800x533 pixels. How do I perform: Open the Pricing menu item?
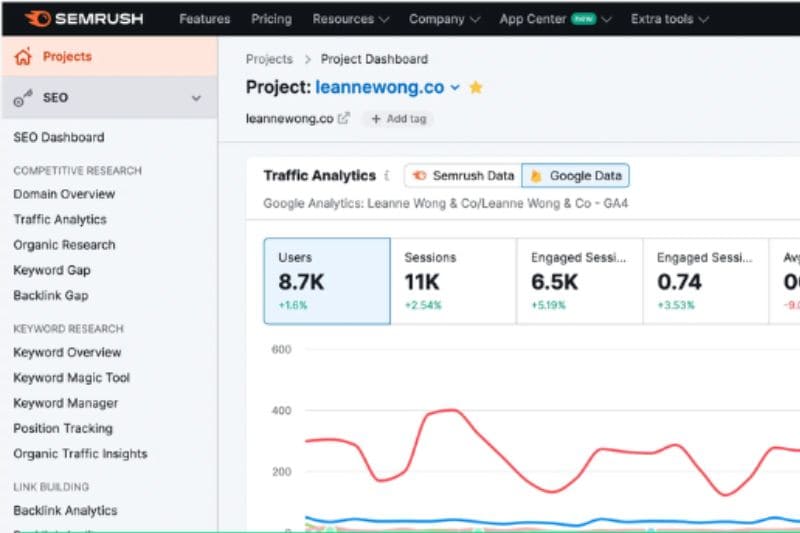(x=271, y=19)
